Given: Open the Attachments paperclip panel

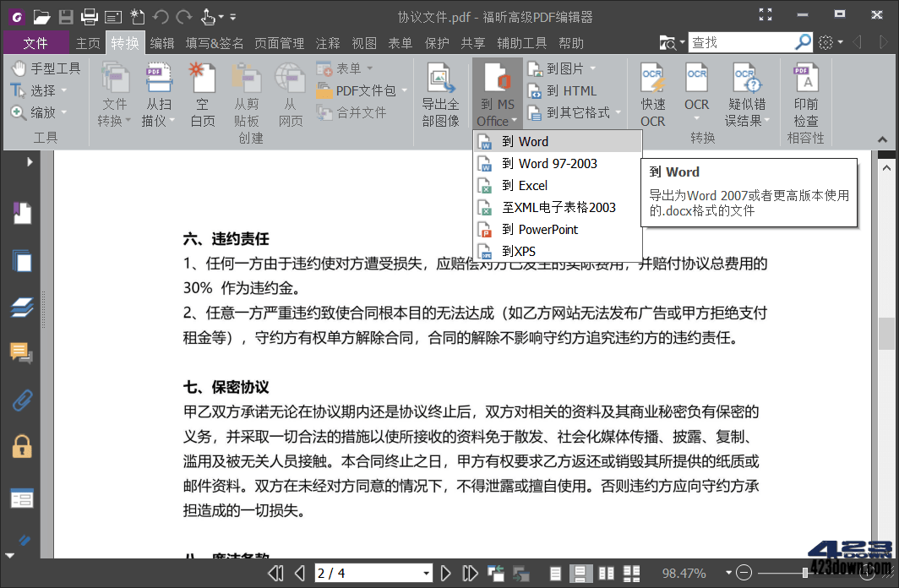Looking at the screenshot, I should tap(21, 401).
